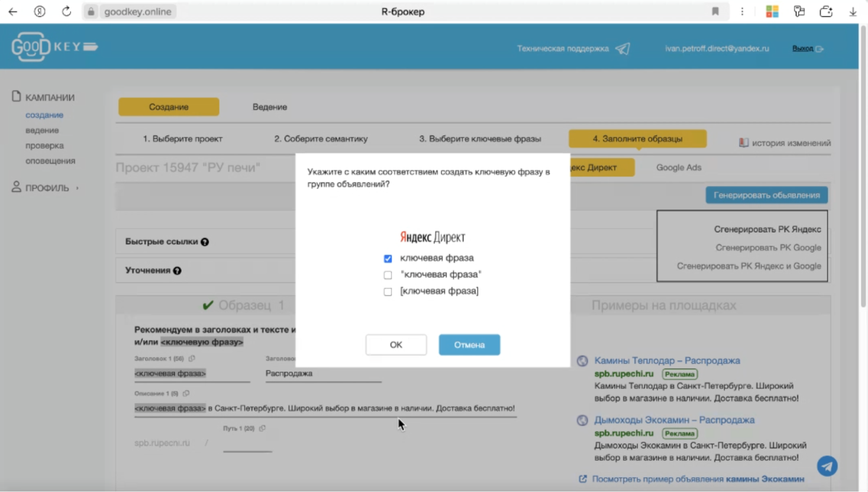This screenshot has width=868, height=492.
Task: Click the copy icon next to Путь 1 (20)
Action: pos(262,428)
